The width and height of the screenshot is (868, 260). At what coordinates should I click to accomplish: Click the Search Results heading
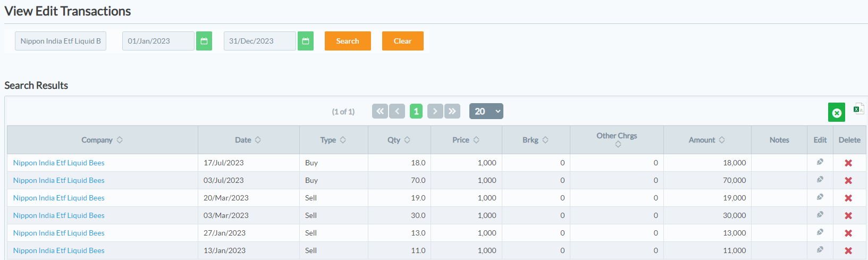pos(36,85)
